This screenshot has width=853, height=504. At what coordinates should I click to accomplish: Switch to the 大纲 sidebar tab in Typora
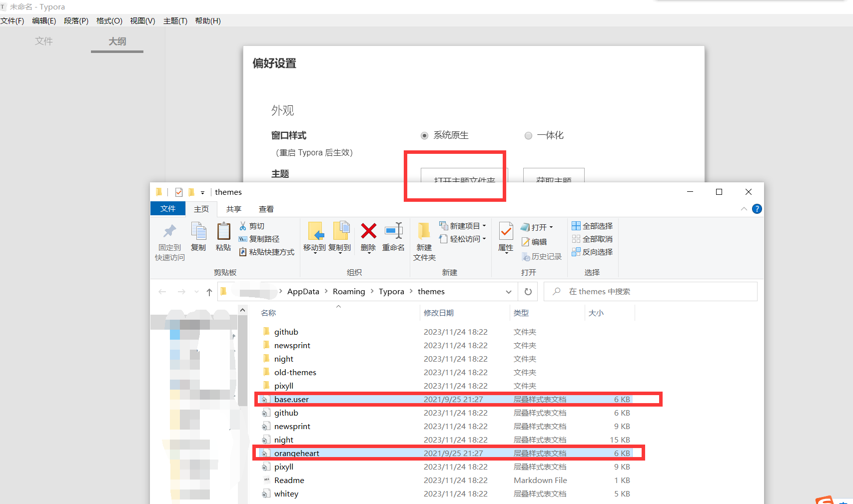click(x=117, y=41)
